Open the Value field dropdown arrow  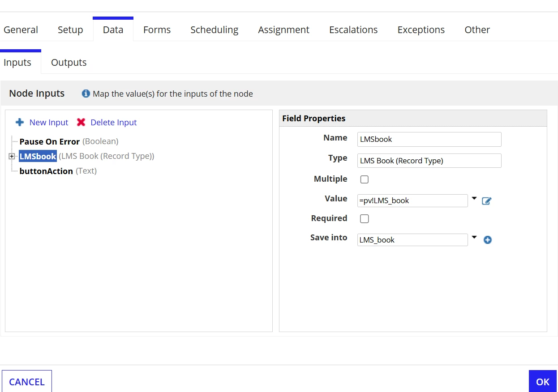tap(474, 198)
